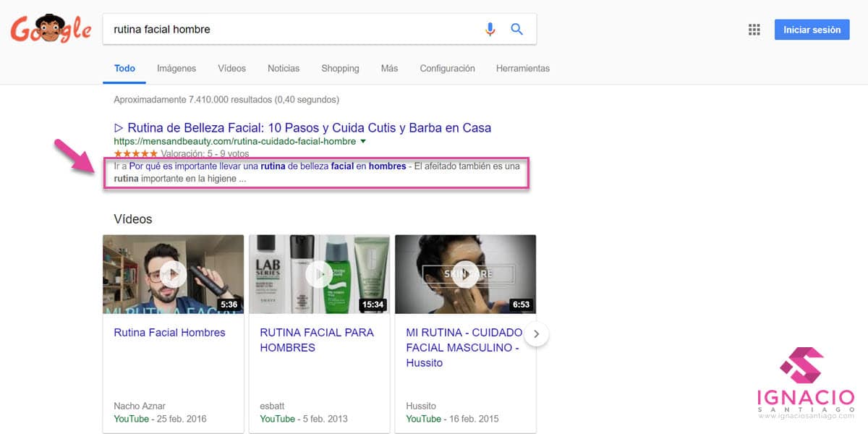The height and width of the screenshot is (434, 868).
Task: Click the Nacho Aznar channel name
Action: 140,406
